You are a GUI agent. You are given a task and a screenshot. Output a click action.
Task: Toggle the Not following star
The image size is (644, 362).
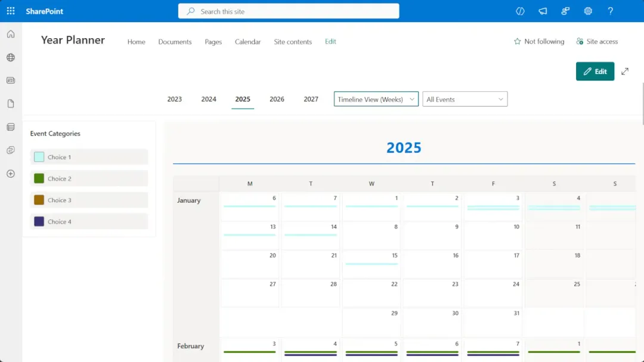tap(538, 41)
